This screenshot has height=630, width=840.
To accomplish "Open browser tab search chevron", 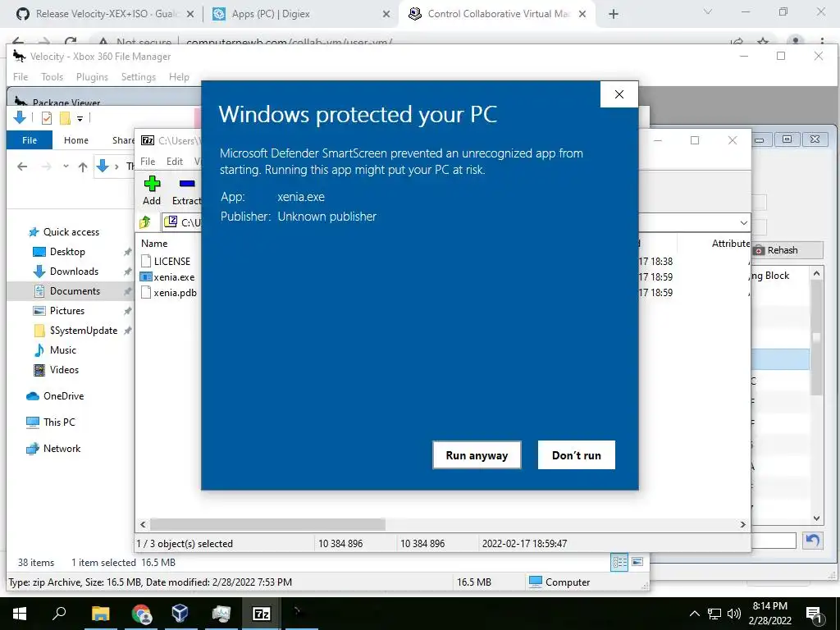I will tap(708, 11).
